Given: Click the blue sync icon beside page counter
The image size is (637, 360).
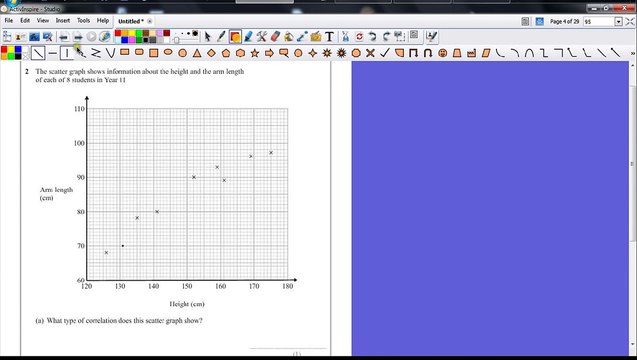Looking at the screenshot, I should pyautogui.click(x=540, y=22).
